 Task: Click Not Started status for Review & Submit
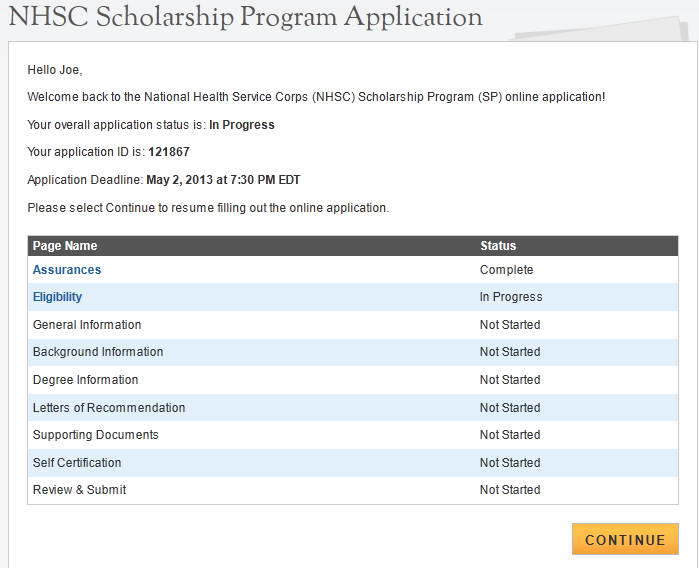point(510,490)
